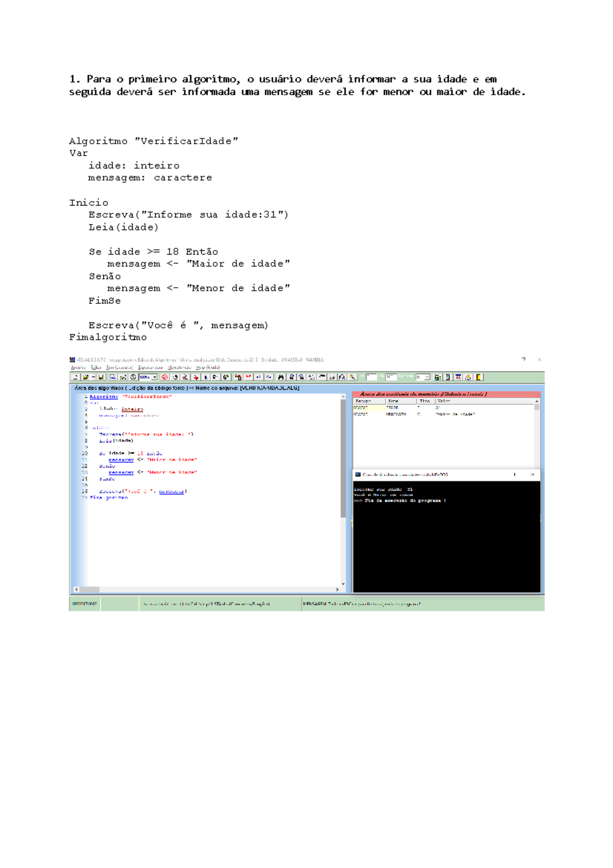The image size is (613, 868).
Task: Click the colorful palette icon in toolbar
Action: (x=468, y=377)
